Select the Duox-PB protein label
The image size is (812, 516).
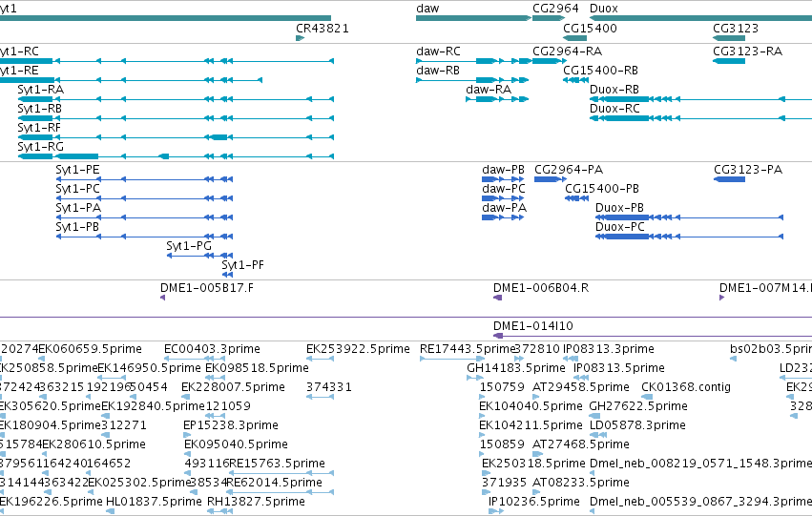click(x=620, y=208)
